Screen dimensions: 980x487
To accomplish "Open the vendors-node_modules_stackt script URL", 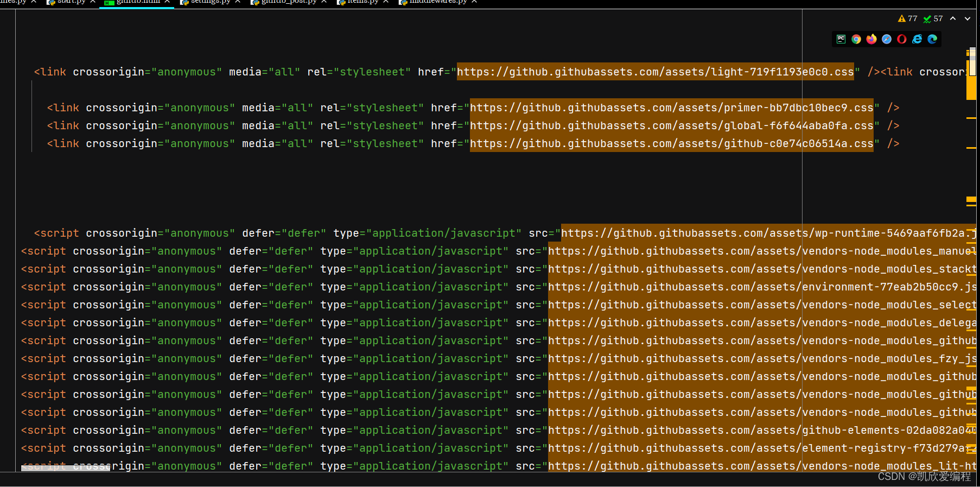I will tap(762, 269).
